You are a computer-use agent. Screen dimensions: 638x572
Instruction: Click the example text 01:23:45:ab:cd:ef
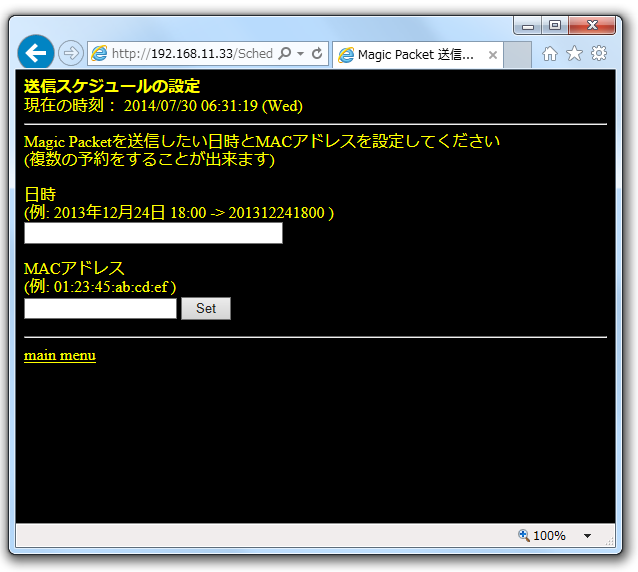point(111,287)
